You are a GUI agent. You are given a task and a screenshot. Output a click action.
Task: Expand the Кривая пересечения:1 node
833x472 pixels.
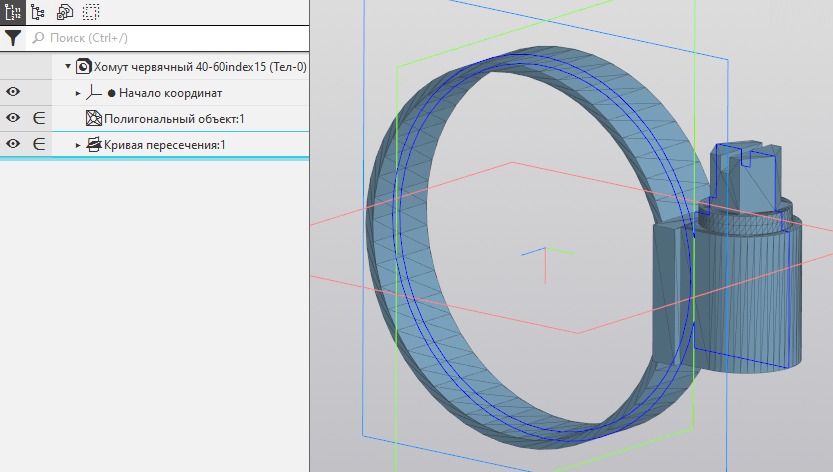pos(78,145)
